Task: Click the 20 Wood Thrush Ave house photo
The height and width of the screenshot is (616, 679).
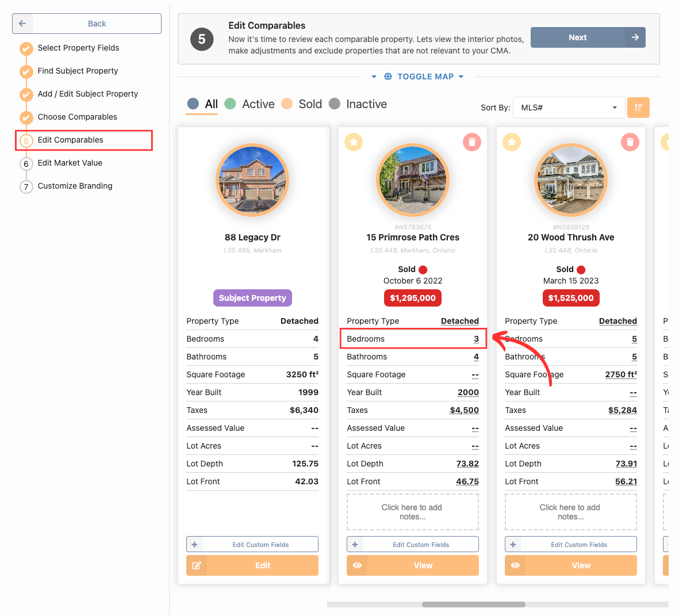Action: [x=570, y=180]
